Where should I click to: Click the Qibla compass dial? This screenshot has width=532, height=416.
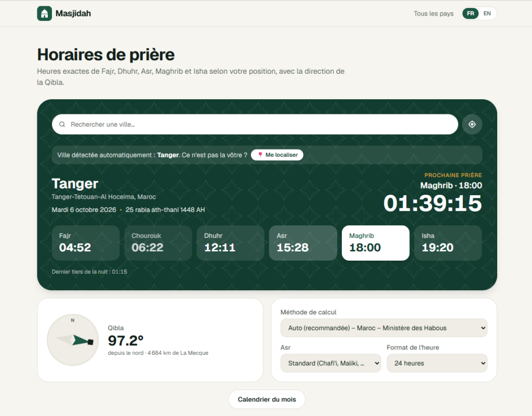[73, 340]
